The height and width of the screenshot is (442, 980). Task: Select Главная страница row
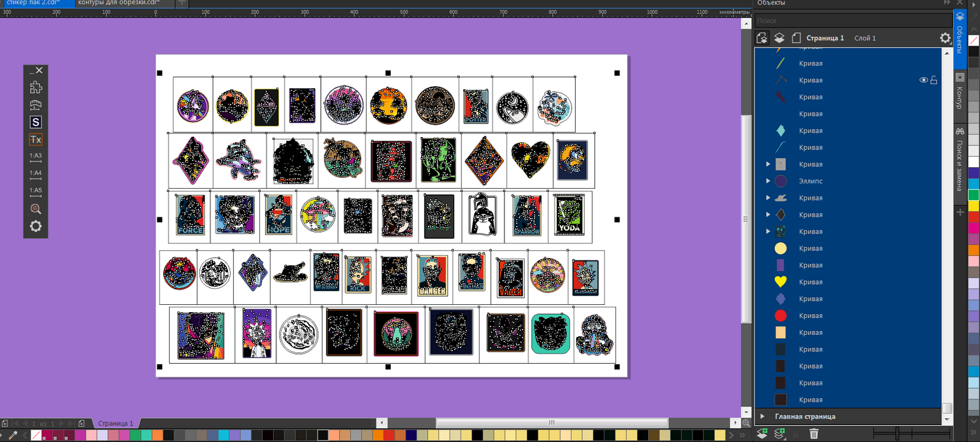848,417
